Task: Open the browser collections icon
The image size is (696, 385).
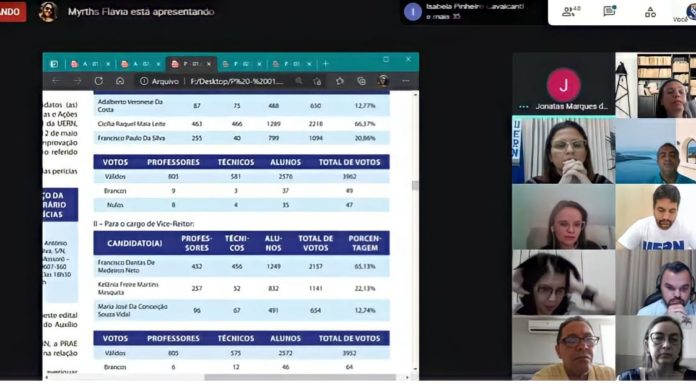Action: [x=361, y=81]
